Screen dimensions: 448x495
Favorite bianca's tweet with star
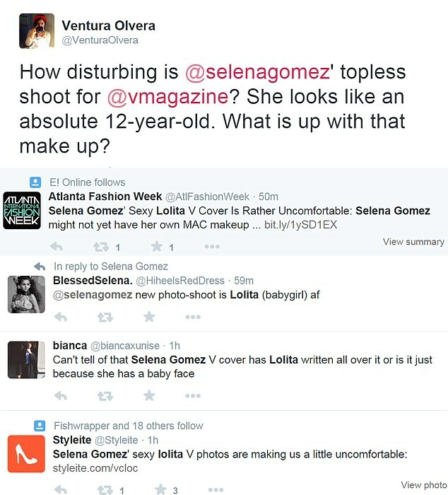pyautogui.click(x=149, y=395)
